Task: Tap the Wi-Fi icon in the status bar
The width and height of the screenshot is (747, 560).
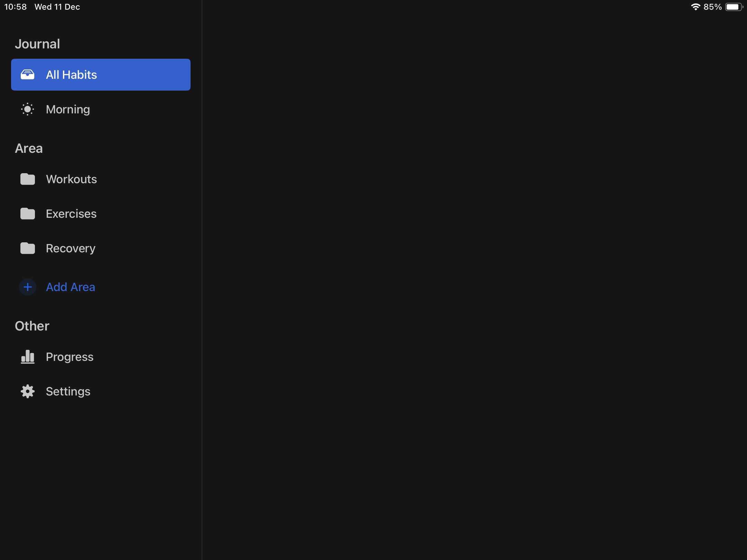Action: 695,7
